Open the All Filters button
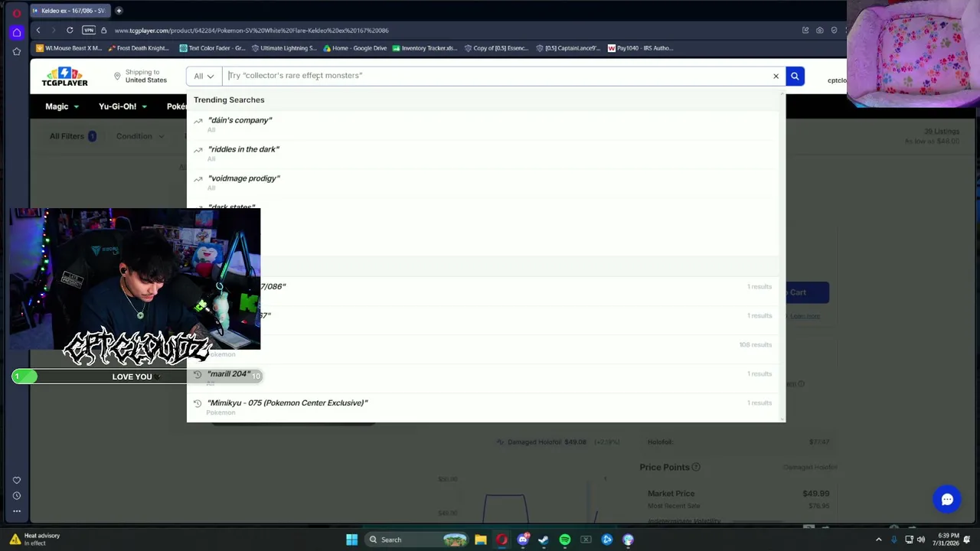Image resolution: width=980 pixels, height=551 pixels. click(73, 136)
